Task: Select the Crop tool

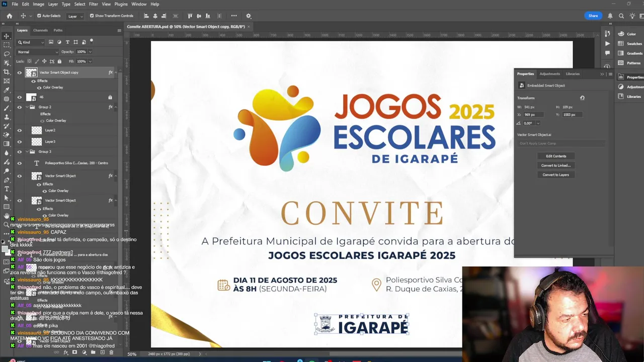Action: pyautogui.click(x=7, y=72)
